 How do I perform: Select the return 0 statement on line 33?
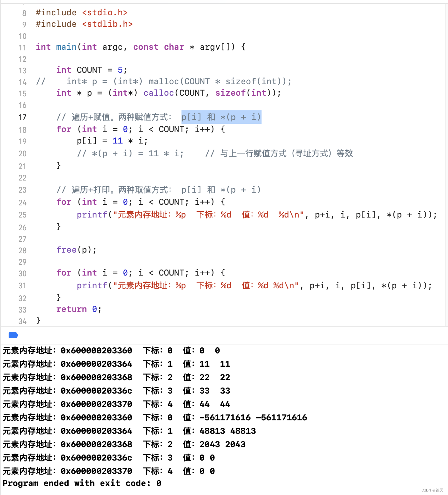(x=78, y=309)
